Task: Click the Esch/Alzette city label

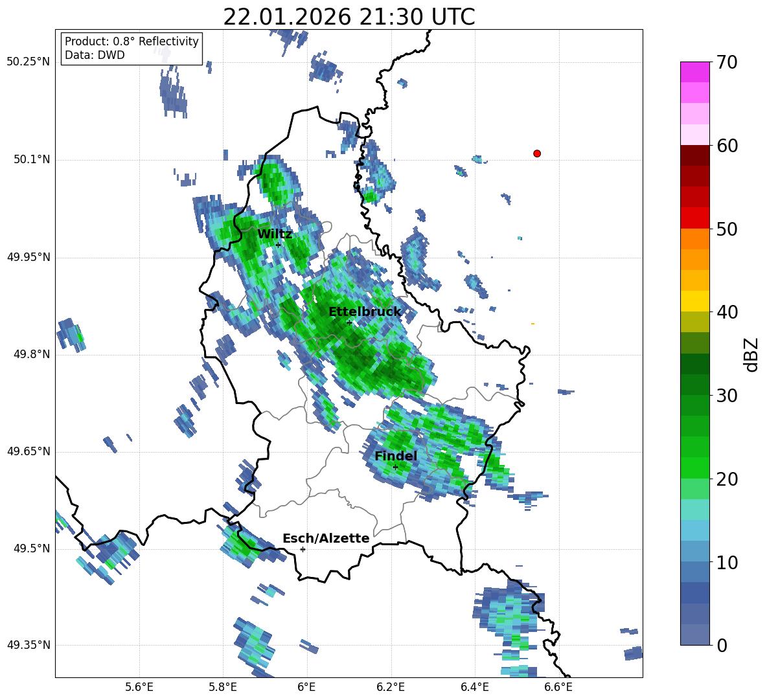Action: click(326, 538)
